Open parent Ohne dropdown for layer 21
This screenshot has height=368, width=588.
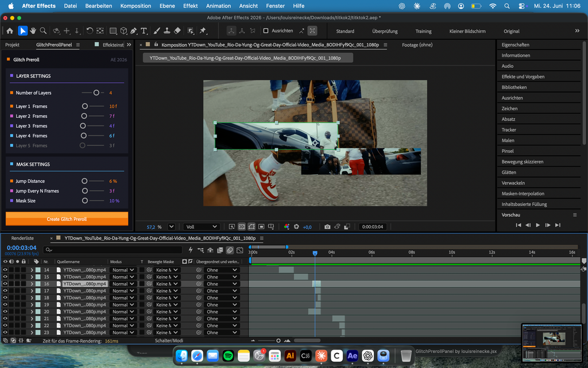tap(222, 319)
